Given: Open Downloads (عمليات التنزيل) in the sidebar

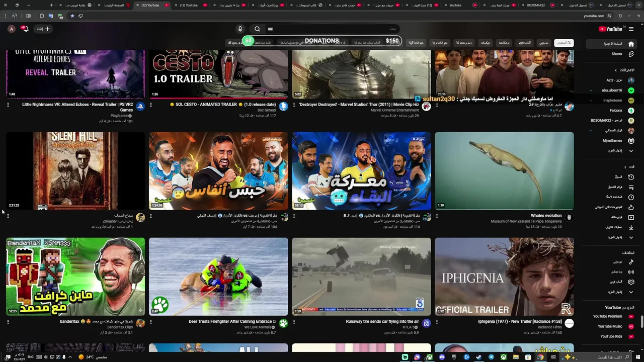Looking at the screenshot, I should (611, 227).
